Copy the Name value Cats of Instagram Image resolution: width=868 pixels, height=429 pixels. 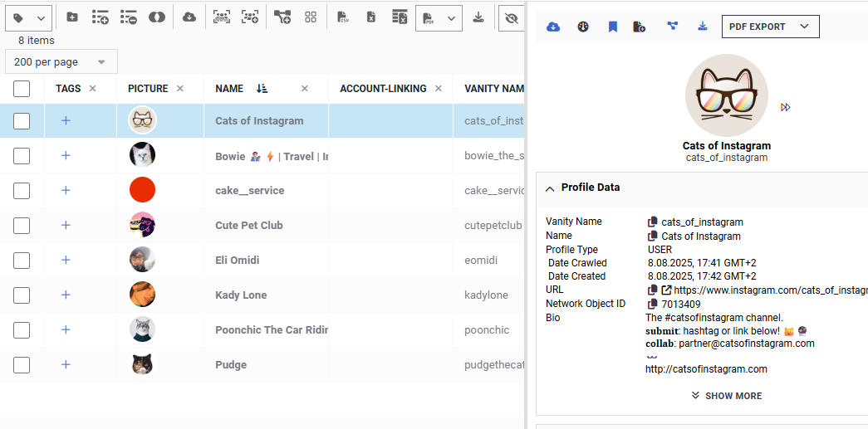[x=653, y=236]
